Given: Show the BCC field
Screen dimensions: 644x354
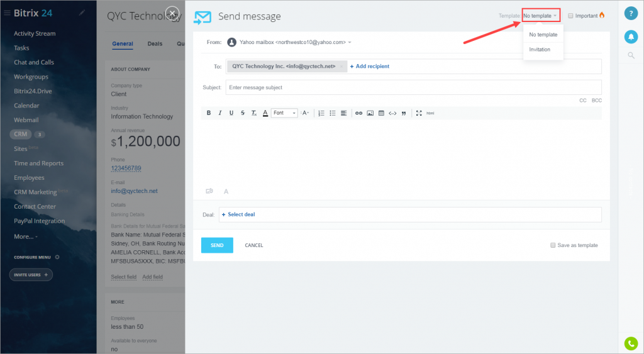Looking at the screenshot, I should [x=596, y=100].
